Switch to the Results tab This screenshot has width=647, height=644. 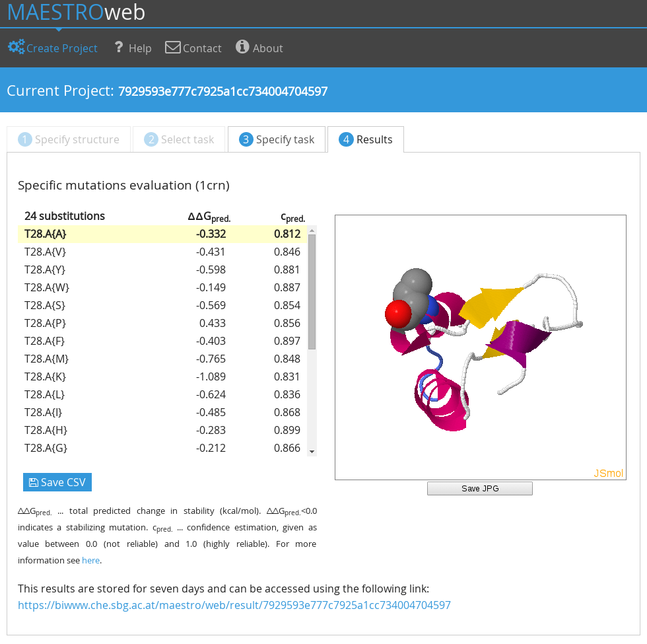pyautogui.click(x=366, y=139)
